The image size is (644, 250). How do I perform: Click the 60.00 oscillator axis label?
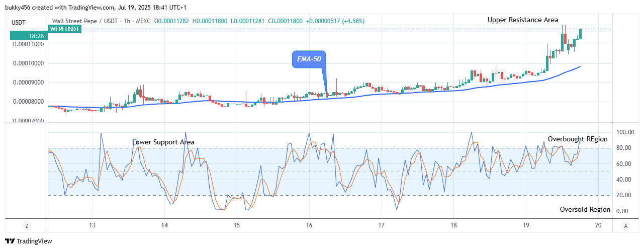tap(625, 164)
